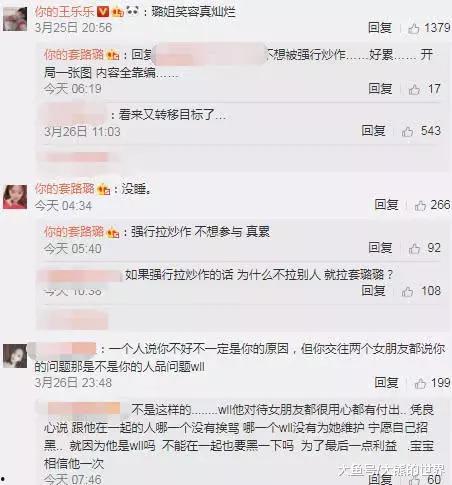The image size is (452, 485).
Task: Like the reply showing 108 likes
Action: [407, 291]
